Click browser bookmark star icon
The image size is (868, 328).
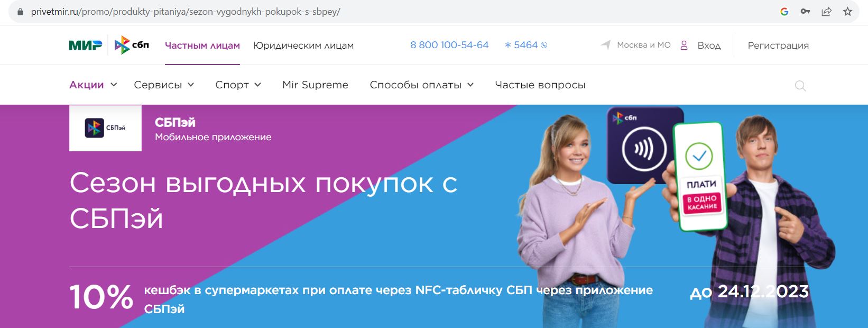847,11
